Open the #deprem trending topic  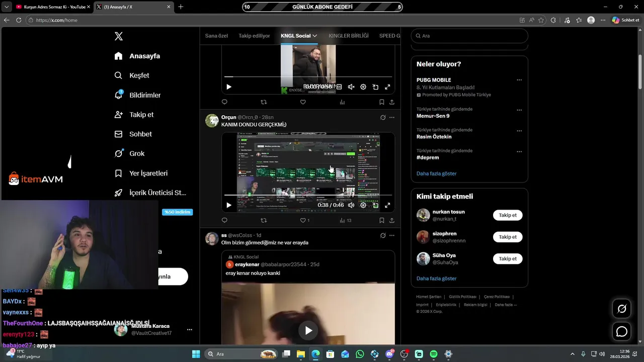coord(427,157)
